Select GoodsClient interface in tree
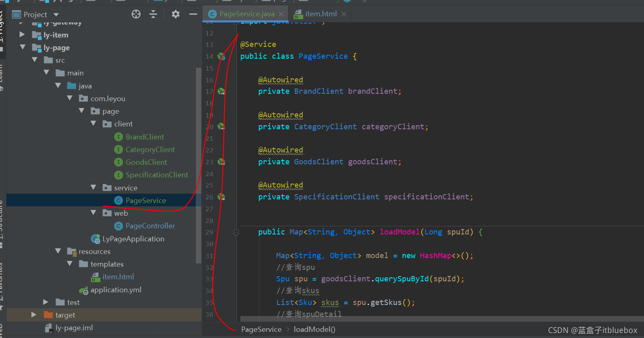The height and width of the screenshot is (338, 644). point(146,162)
